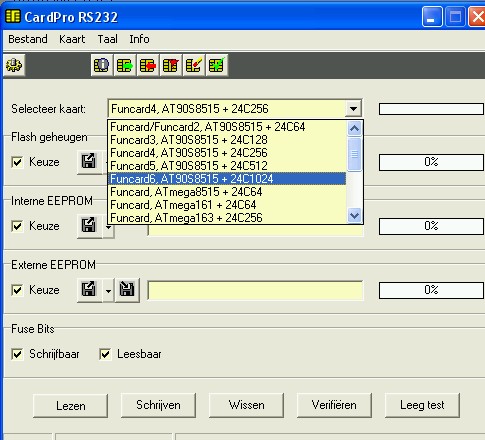485x440 pixels.
Task: Open the Taal menu
Action: [107, 39]
